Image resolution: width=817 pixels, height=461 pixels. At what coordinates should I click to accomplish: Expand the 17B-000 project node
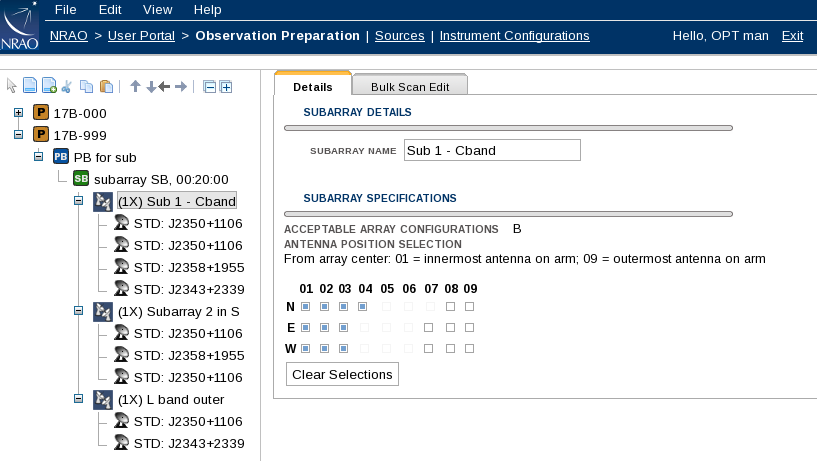(x=19, y=112)
